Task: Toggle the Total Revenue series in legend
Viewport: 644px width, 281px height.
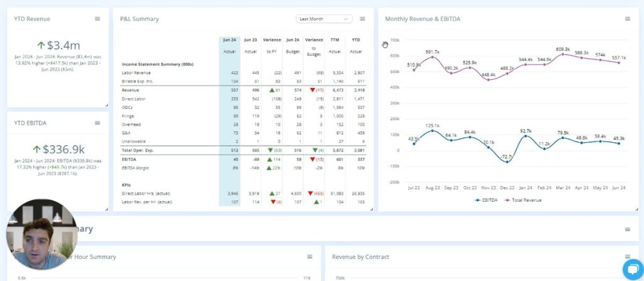Action: [x=523, y=200]
